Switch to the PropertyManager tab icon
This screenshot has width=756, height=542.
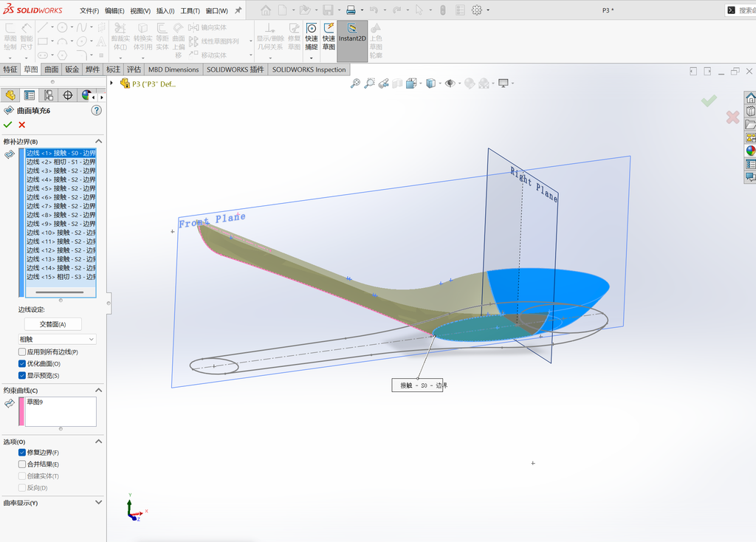click(30, 95)
